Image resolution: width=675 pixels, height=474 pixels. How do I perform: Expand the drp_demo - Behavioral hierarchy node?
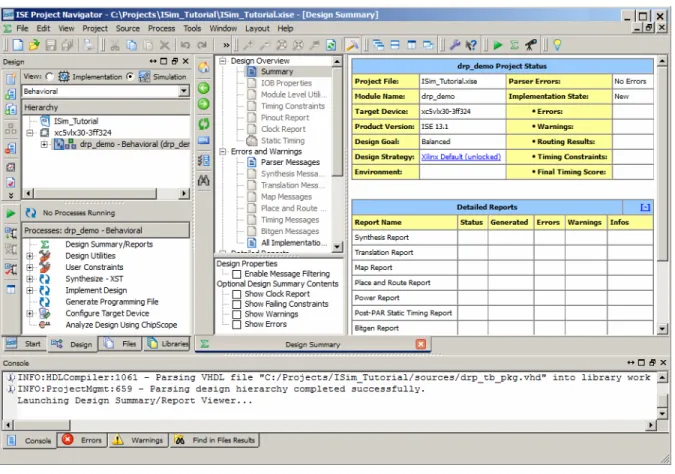pos(44,144)
